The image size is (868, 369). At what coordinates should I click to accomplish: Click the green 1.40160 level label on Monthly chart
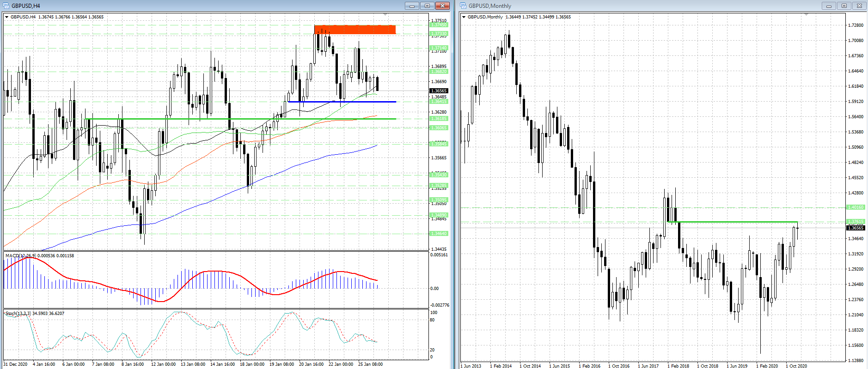(x=856, y=207)
